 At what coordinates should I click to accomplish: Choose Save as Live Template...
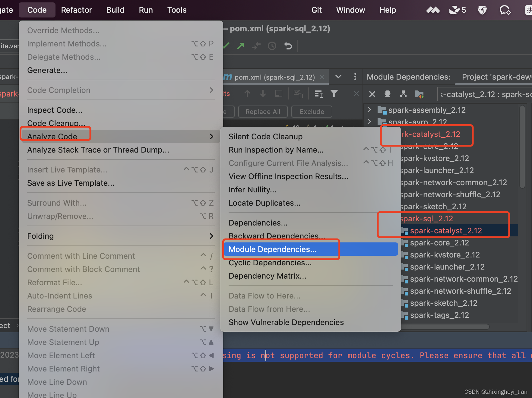[121, 183]
